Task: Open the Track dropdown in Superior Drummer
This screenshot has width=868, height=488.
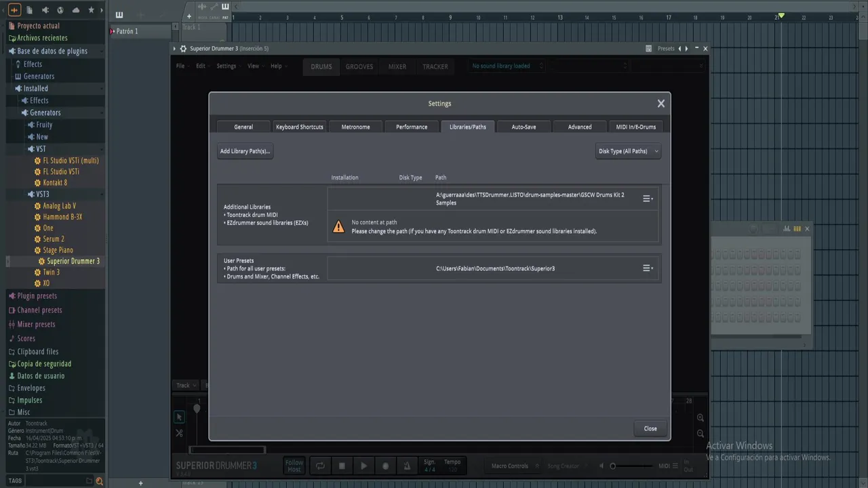Action: coord(186,385)
